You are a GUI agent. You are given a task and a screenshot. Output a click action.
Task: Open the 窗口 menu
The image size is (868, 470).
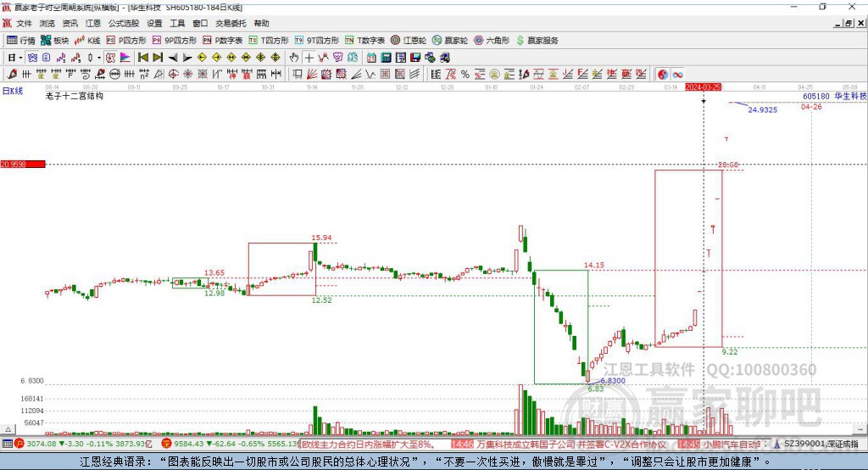pyautogui.click(x=200, y=23)
